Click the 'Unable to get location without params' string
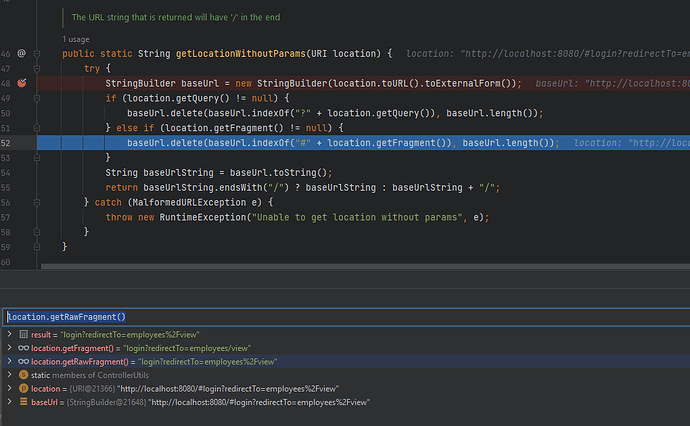Image resolution: width=690 pixels, height=426 pixels. (357, 217)
